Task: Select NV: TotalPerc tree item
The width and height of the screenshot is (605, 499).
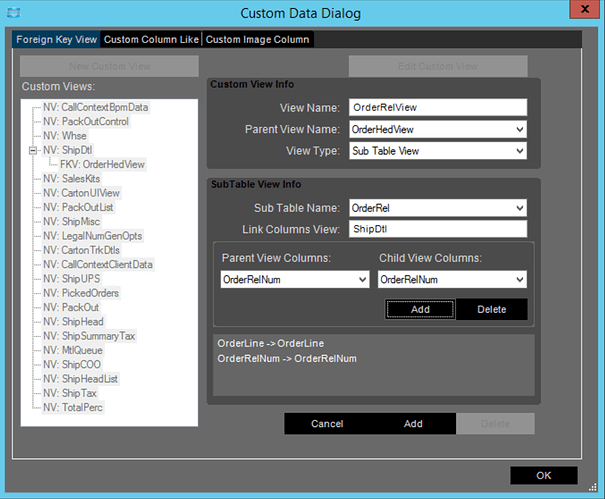Action: point(73,407)
